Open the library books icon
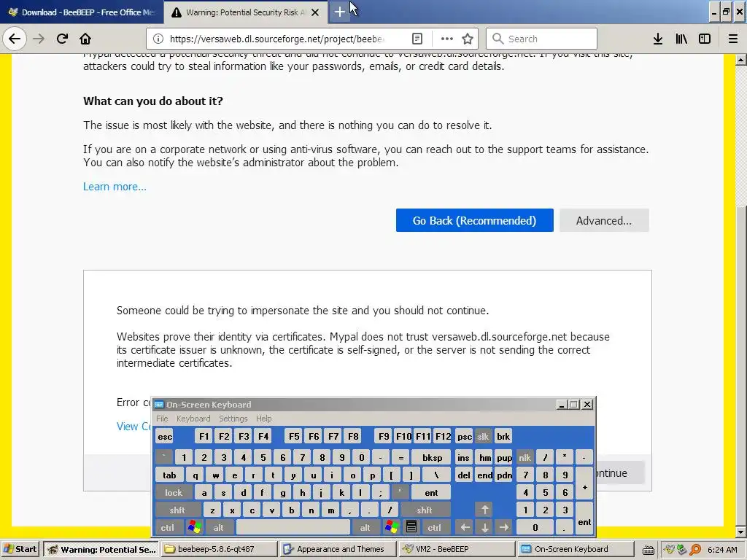Viewport: 747px width, 560px height. coord(681,39)
